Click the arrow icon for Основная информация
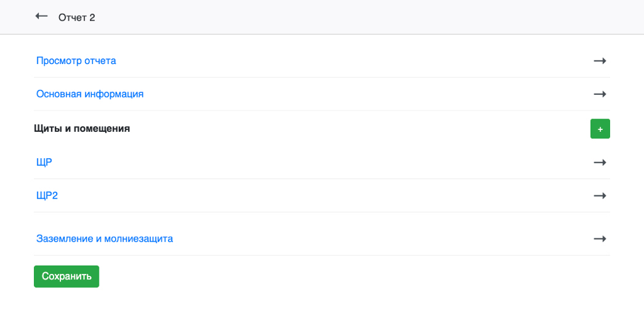644x314 pixels. [x=599, y=94]
